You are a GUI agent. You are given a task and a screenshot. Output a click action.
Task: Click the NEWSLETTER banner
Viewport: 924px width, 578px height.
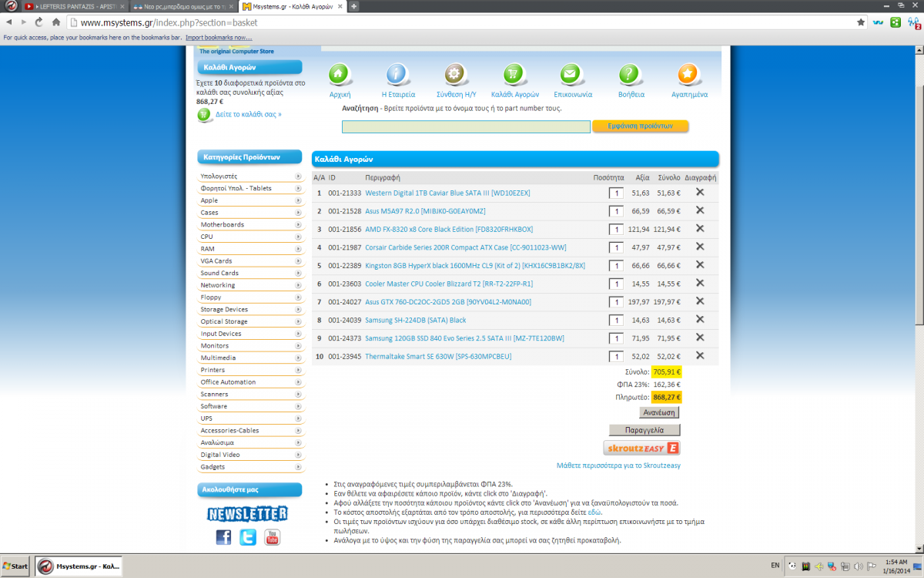tap(248, 513)
